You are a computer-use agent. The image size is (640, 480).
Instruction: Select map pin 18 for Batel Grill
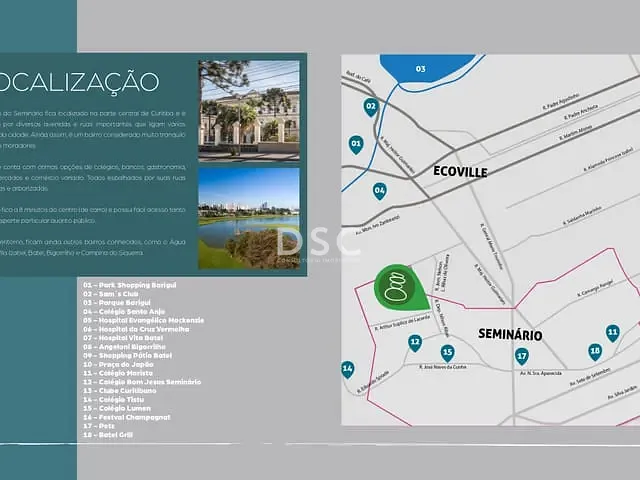click(x=595, y=352)
